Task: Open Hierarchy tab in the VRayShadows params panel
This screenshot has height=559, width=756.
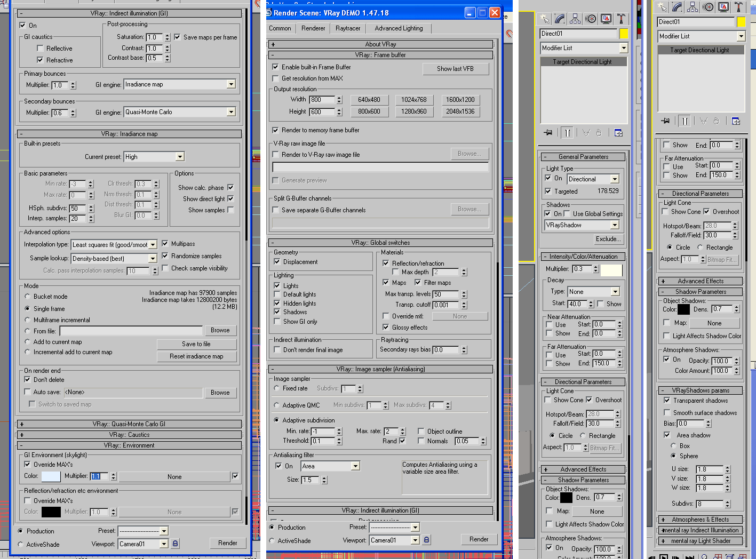Action: 693,7
